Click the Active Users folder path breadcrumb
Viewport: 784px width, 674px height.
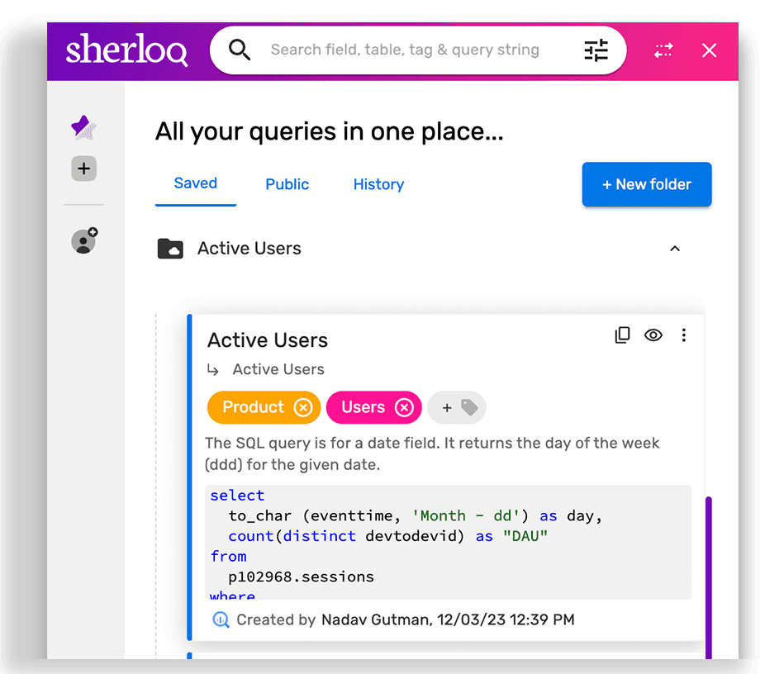[x=278, y=369]
